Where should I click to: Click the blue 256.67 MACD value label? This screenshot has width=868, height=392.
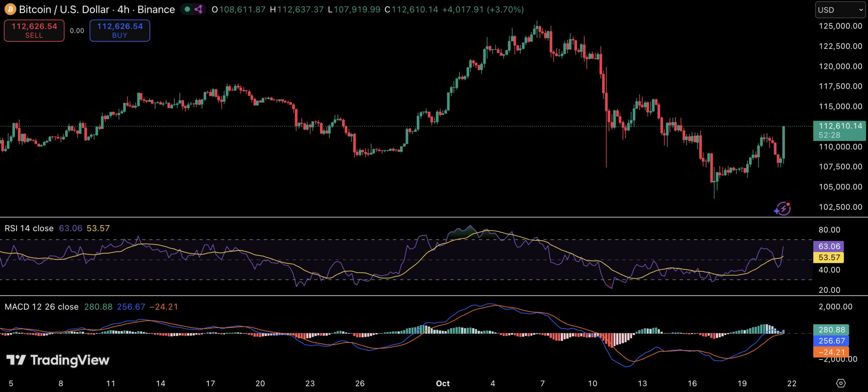[831, 341]
